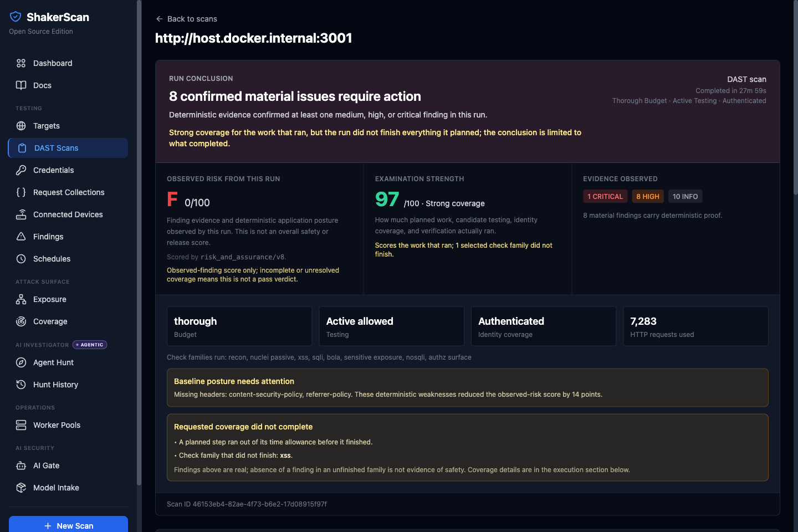The image size is (798, 532).
Task: Click the Open Source Edition label
Action: click(x=41, y=32)
